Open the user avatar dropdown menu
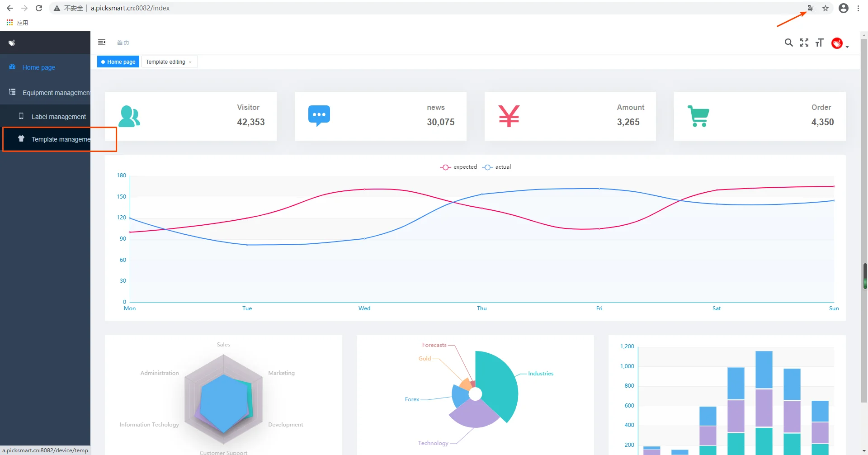 [x=840, y=43]
